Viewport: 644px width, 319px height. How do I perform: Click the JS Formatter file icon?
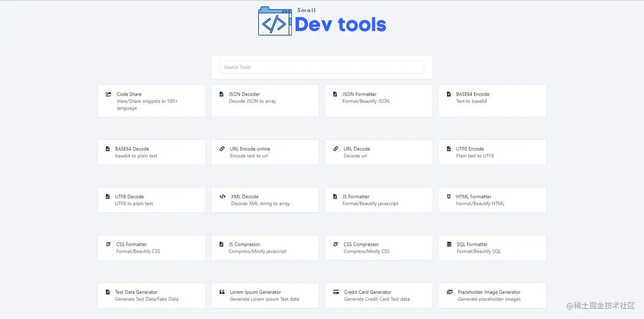click(335, 197)
